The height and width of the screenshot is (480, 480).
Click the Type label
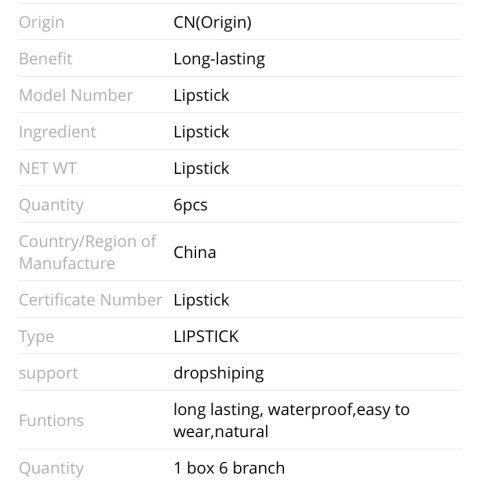pyautogui.click(x=36, y=337)
